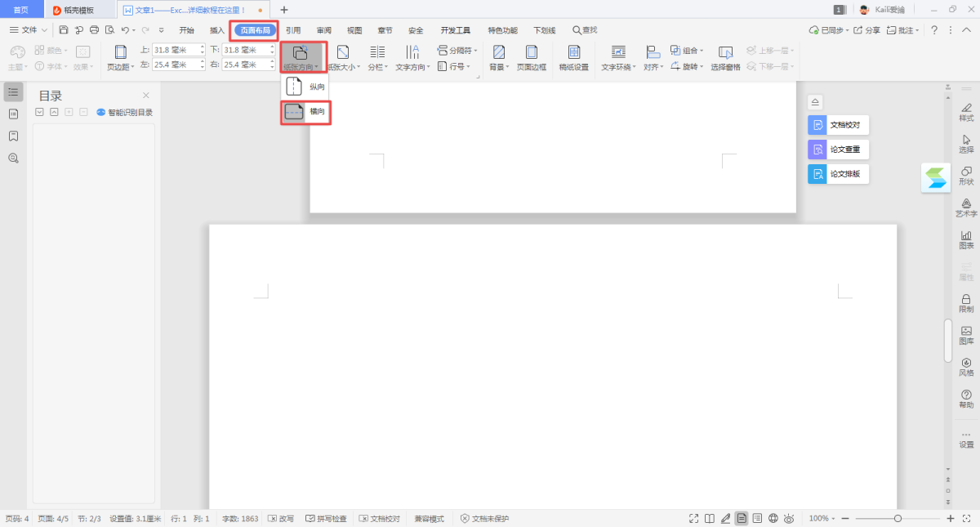Toggle eye protection mode icon
The height and width of the screenshot is (527, 980).
coord(790,519)
